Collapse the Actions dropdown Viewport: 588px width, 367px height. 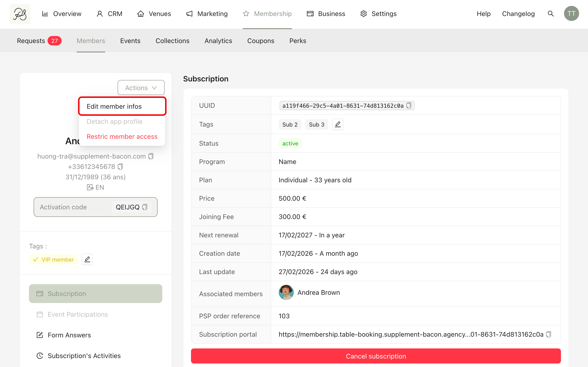(141, 88)
